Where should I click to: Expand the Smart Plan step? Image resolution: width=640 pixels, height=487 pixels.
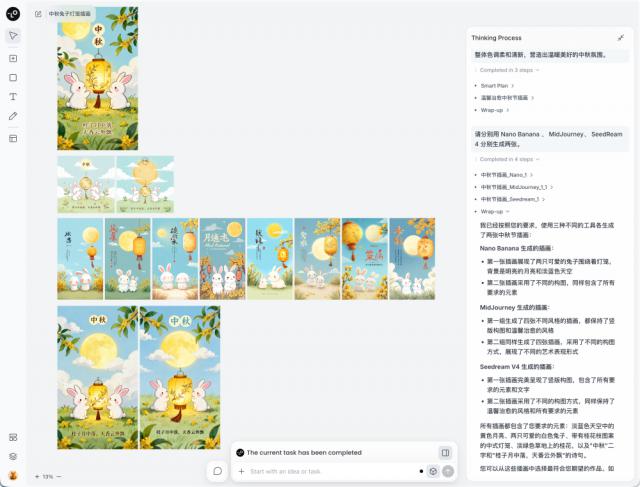point(497,86)
